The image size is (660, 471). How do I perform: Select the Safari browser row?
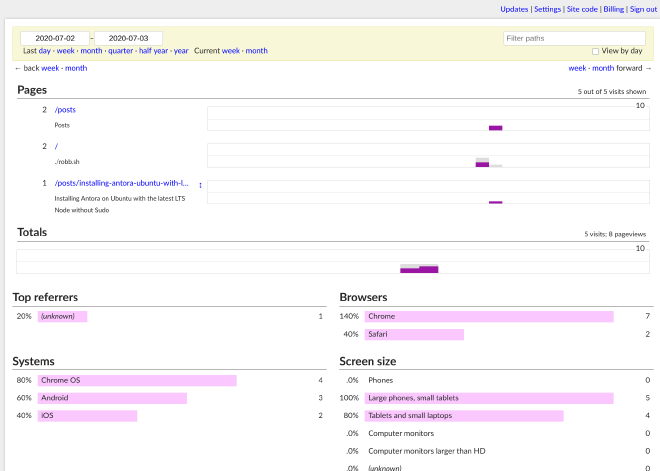[496, 334]
